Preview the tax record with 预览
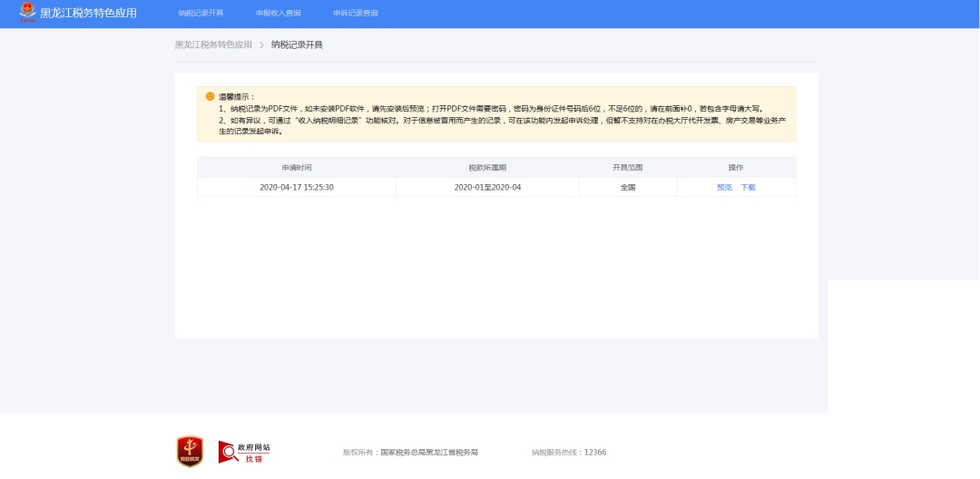The height and width of the screenshot is (479, 980). pos(724,187)
